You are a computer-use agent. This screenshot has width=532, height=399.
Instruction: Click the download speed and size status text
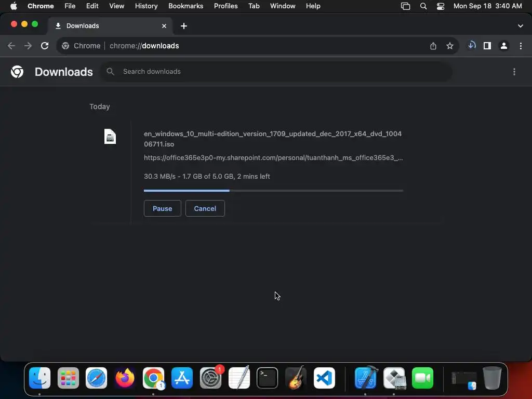coord(207,177)
